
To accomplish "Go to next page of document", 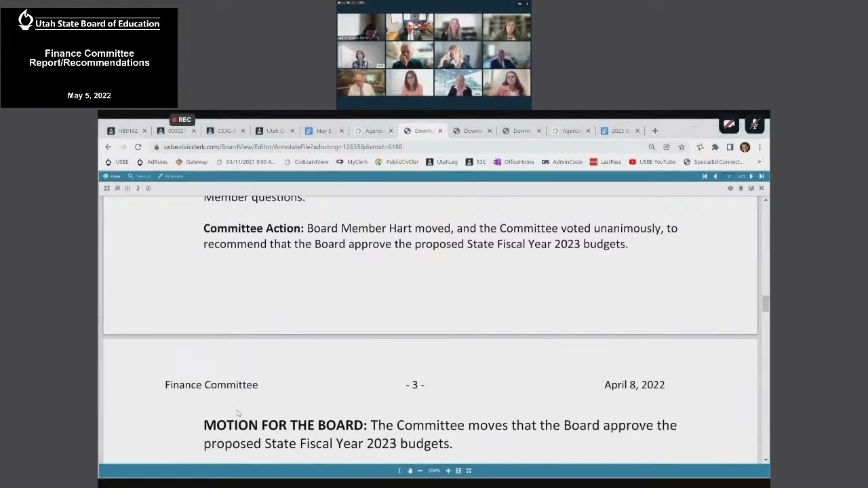I will coord(751,176).
